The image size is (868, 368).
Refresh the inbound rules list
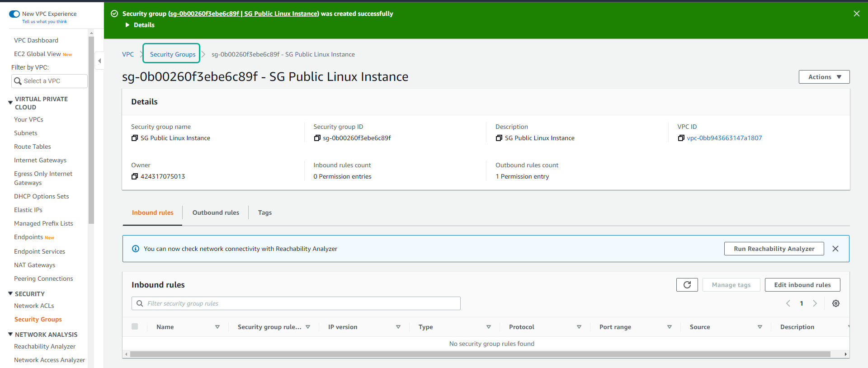click(x=687, y=285)
